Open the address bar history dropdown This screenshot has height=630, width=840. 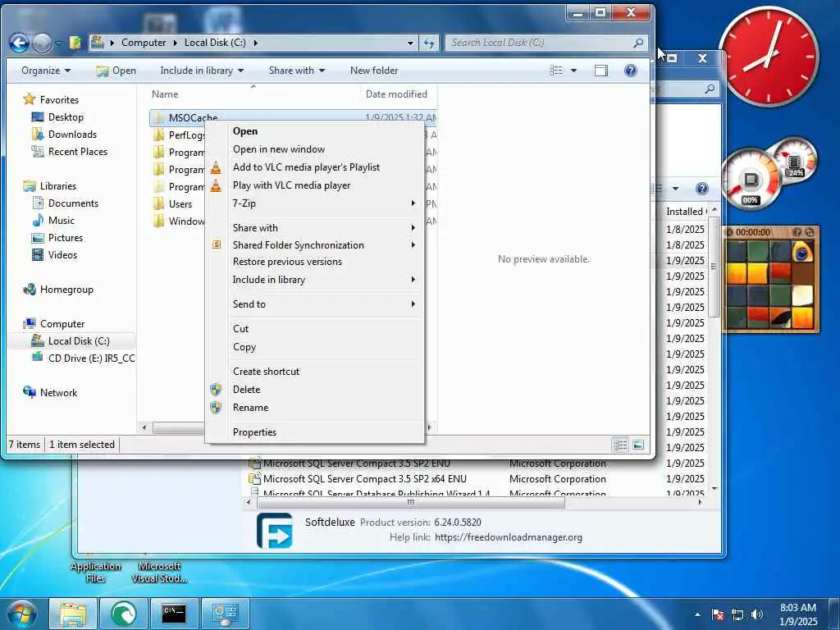pos(410,43)
